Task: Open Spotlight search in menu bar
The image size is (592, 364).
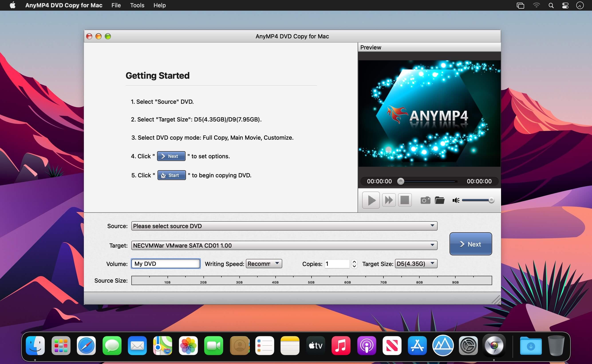Action: [x=551, y=5]
